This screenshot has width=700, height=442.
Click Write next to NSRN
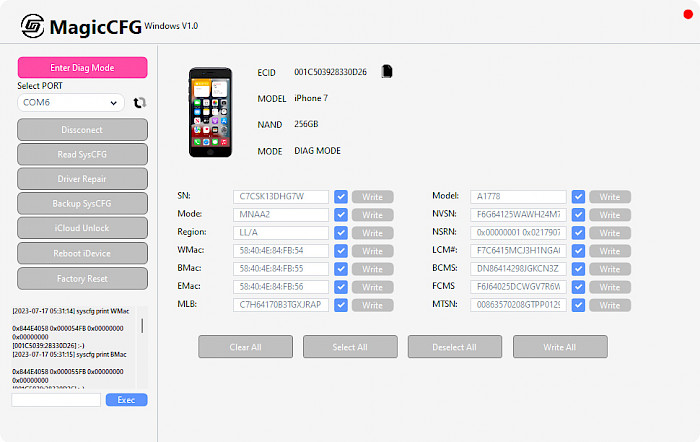coord(610,233)
